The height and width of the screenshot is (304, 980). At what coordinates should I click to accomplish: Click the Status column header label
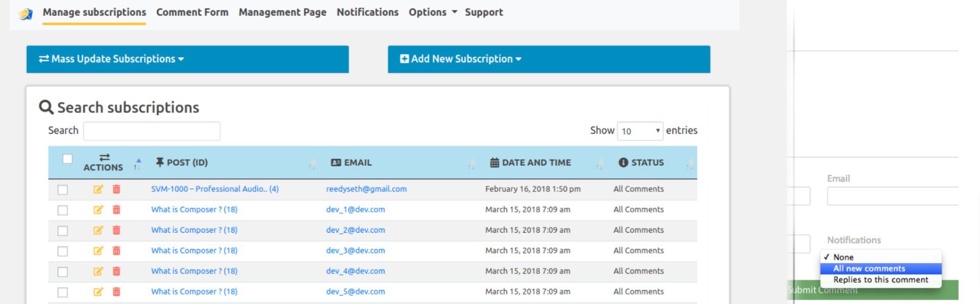click(x=641, y=163)
